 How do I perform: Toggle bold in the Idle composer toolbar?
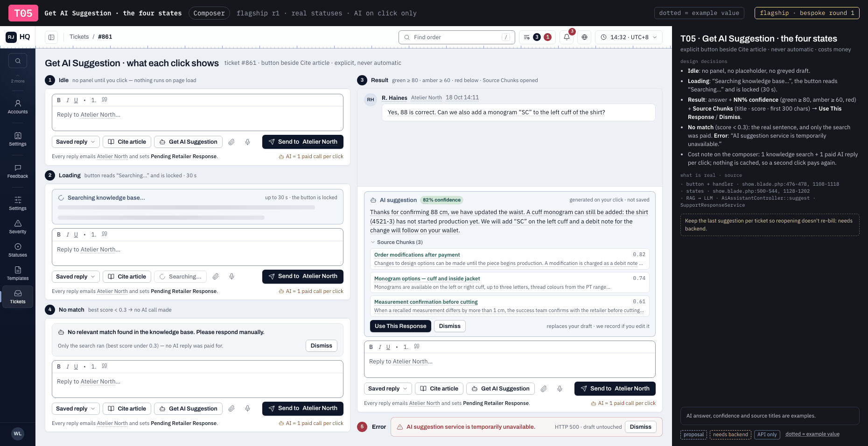tap(59, 100)
